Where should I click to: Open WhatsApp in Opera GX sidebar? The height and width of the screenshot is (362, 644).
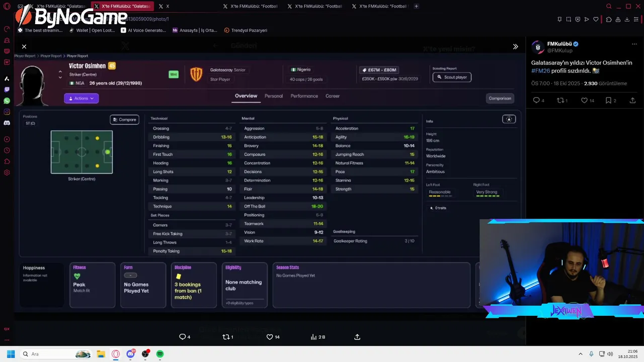7,101
